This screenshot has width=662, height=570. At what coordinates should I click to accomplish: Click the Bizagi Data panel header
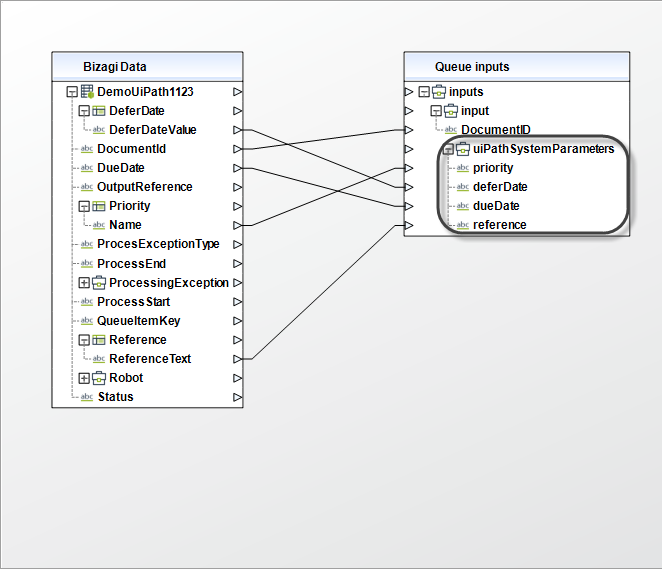(x=147, y=67)
